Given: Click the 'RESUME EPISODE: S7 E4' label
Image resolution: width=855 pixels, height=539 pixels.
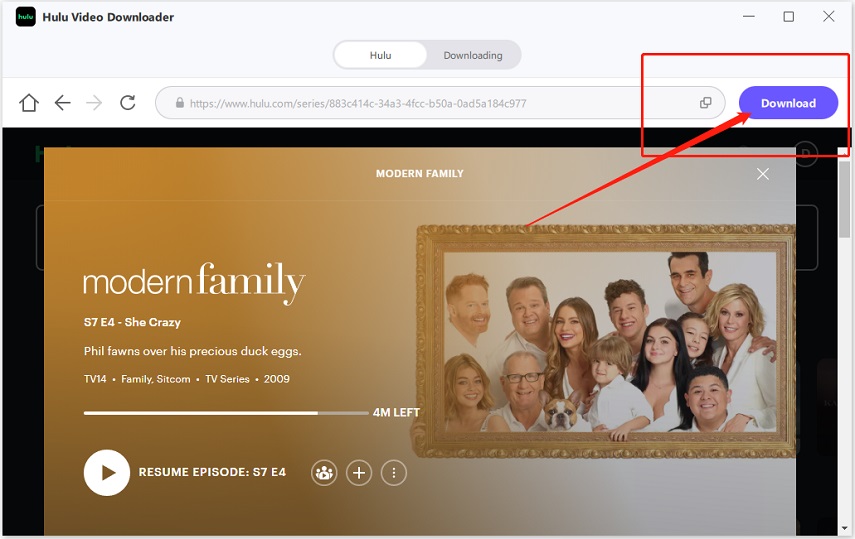Looking at the screenshot, I should [212, 472].
